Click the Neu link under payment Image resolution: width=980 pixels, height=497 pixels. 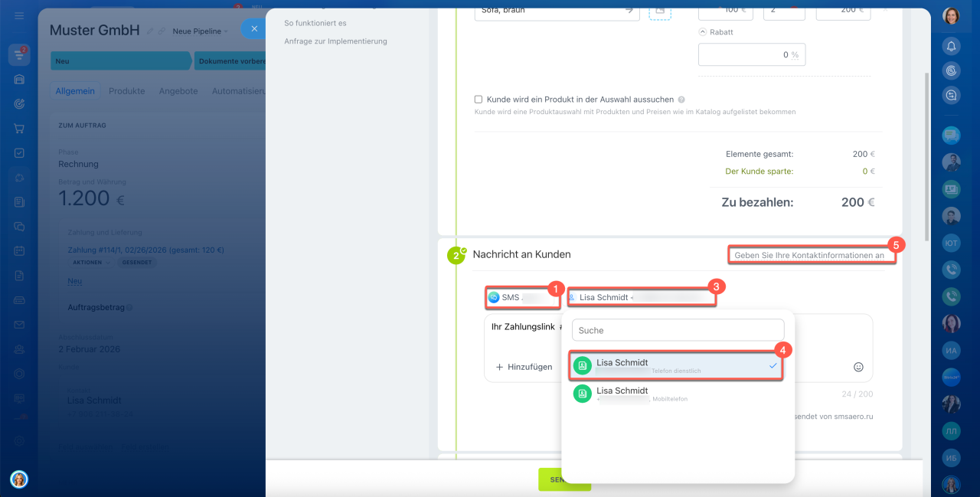(x=74, y=281)
